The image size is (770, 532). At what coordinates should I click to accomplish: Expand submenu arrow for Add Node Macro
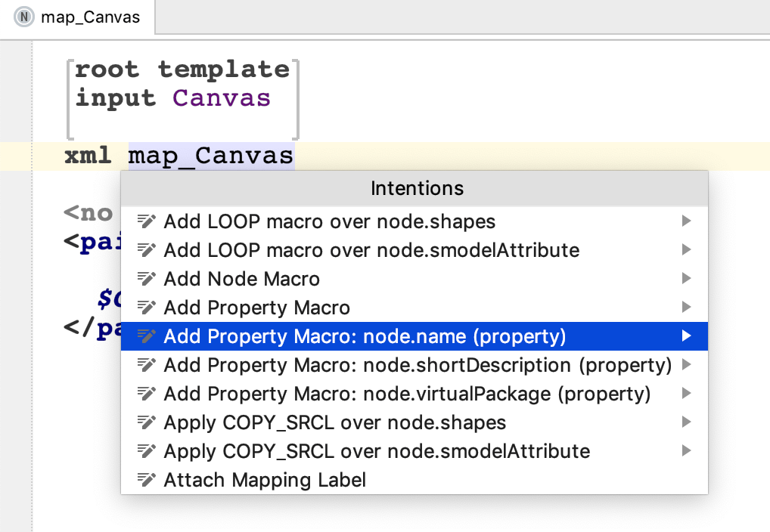click(x=686, y=279)
